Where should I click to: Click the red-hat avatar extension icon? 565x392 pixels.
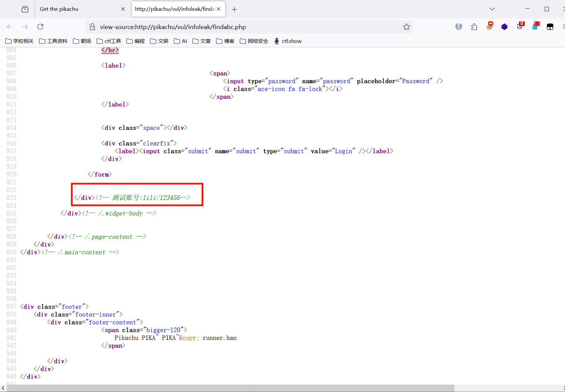(x=490, y=26)
